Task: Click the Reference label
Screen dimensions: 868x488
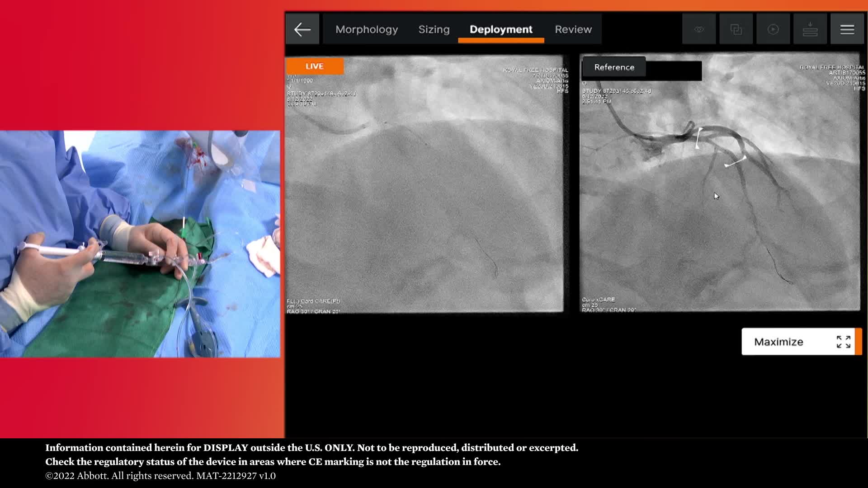Action: 613,67
